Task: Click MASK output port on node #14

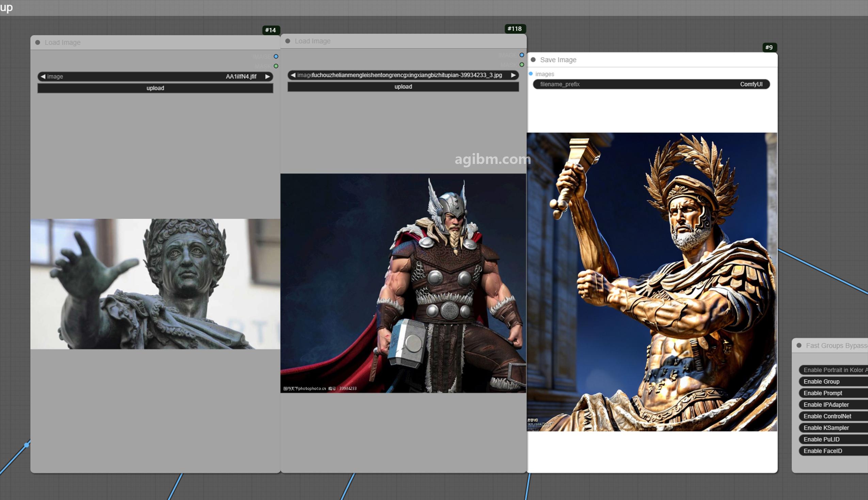Action: coord(276,66)
